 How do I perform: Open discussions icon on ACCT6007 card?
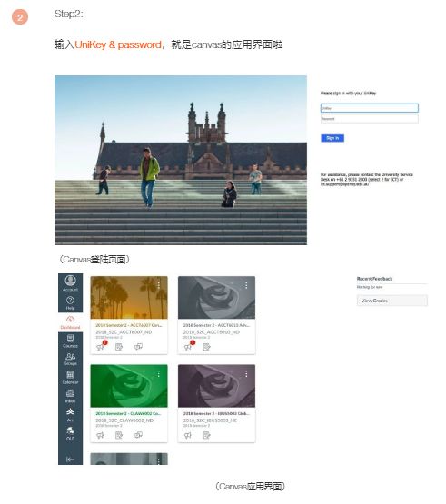pos(139,347)
